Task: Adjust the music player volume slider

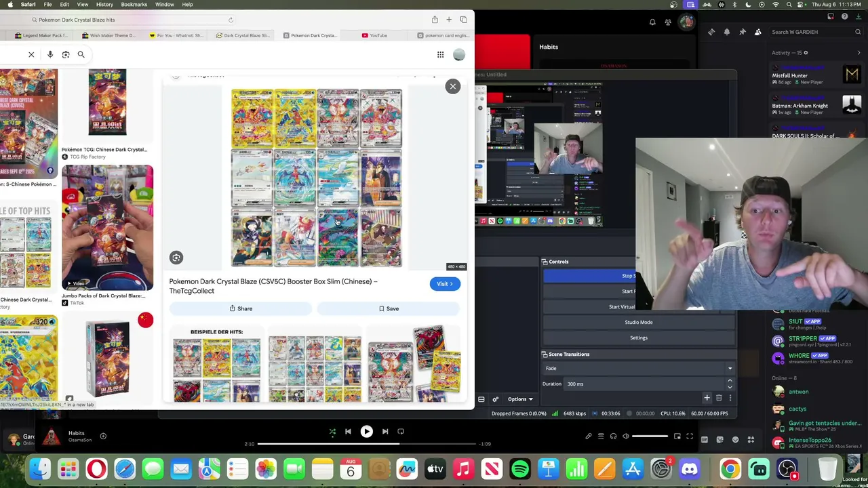Action: tap(650, 436)
